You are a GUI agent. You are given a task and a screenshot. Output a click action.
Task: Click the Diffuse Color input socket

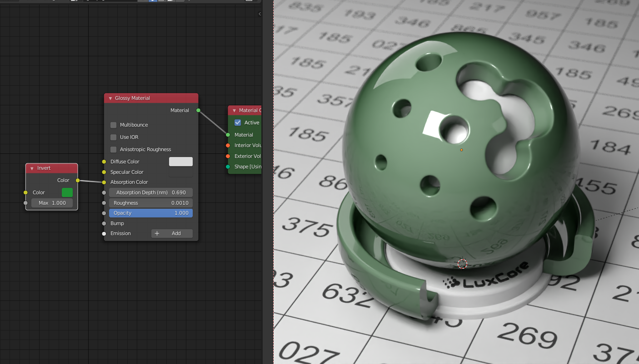104,162
